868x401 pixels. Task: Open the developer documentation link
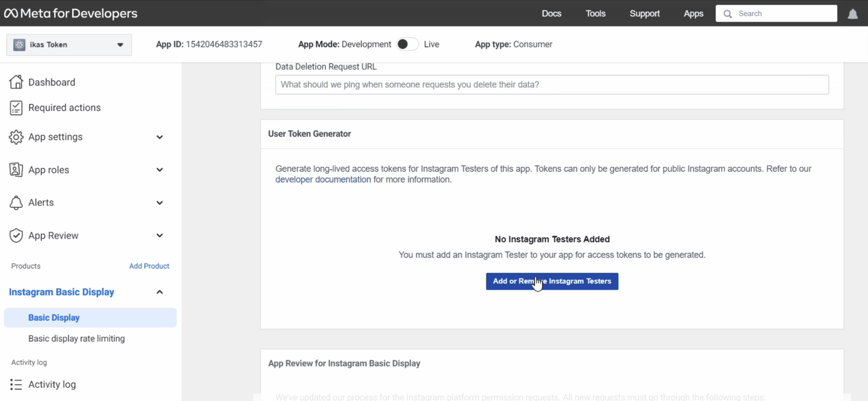[323, 179]
